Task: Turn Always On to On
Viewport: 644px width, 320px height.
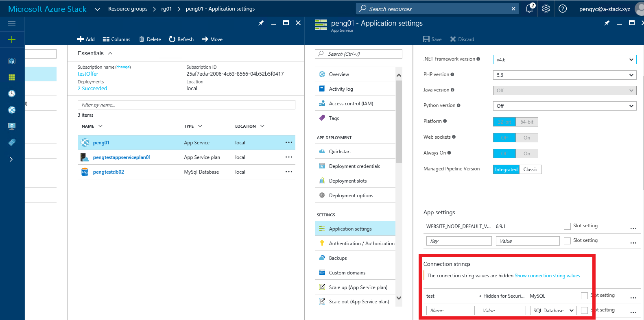Action: click(x=527, y=153)
